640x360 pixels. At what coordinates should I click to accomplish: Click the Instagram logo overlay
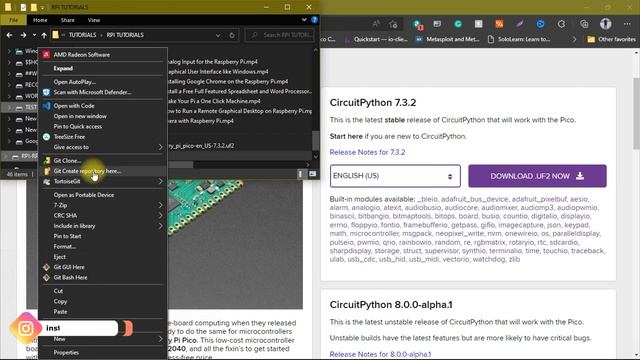[x=26, y=328]
